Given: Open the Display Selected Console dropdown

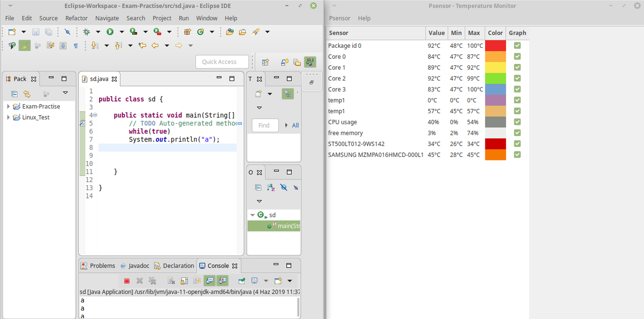Looking at the screenshot, I should tap(265, 281).
